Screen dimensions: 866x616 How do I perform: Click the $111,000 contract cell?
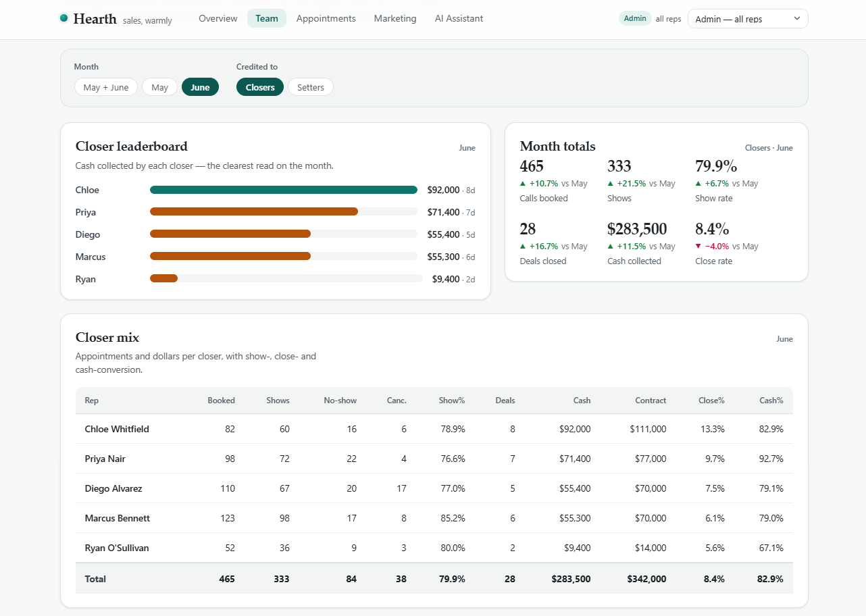648,429
